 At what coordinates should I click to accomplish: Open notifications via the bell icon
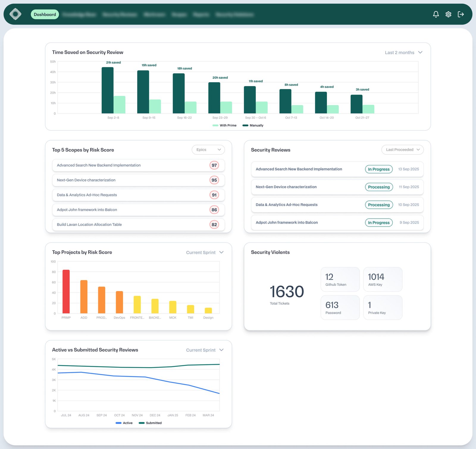coord(436,14)
